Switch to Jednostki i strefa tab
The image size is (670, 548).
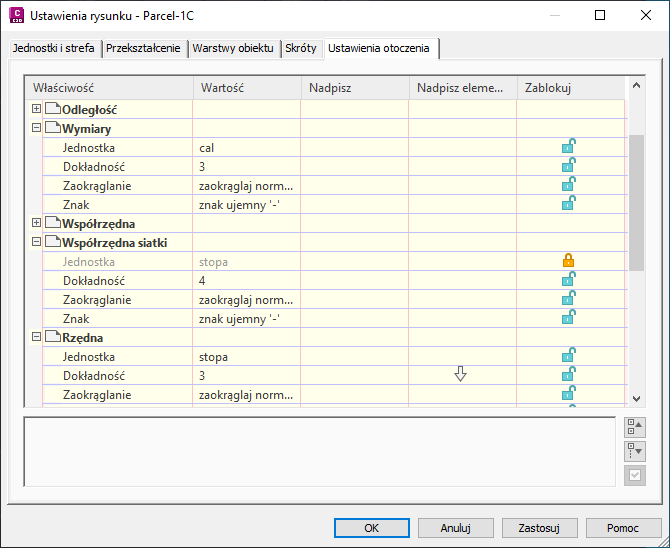pyautogui.click(x=55, y=48)
